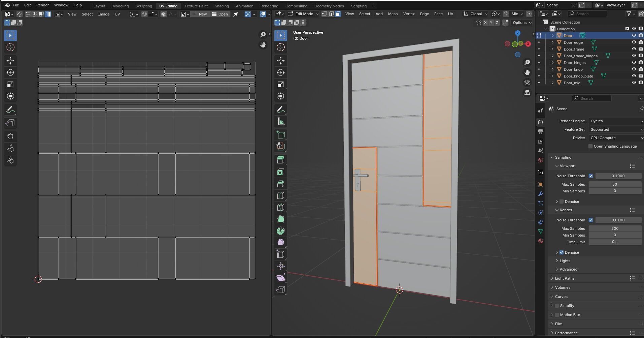
Task: Hide Door_edge object in viewport
Action: 634,42
